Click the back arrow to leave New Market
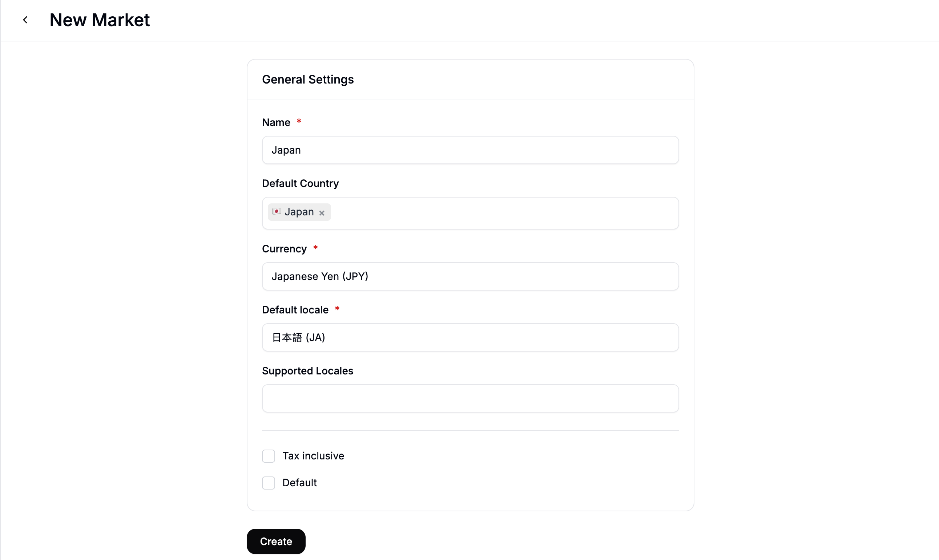Viewport: 939px width, 560px height. 25,20
